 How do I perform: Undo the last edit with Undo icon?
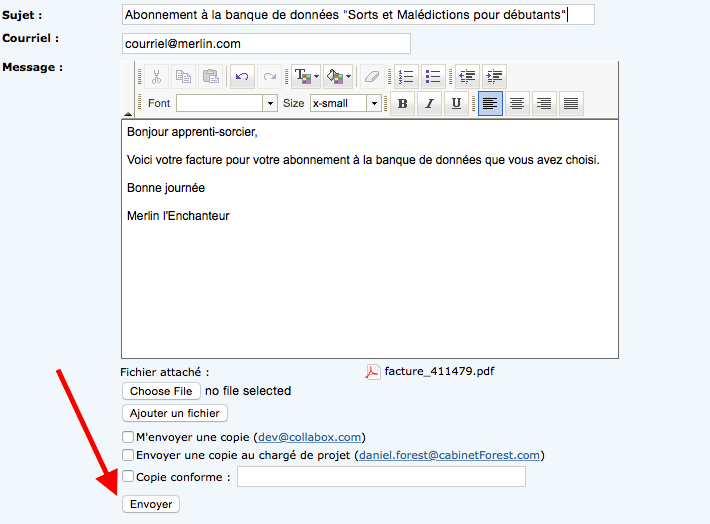(242, 77)
